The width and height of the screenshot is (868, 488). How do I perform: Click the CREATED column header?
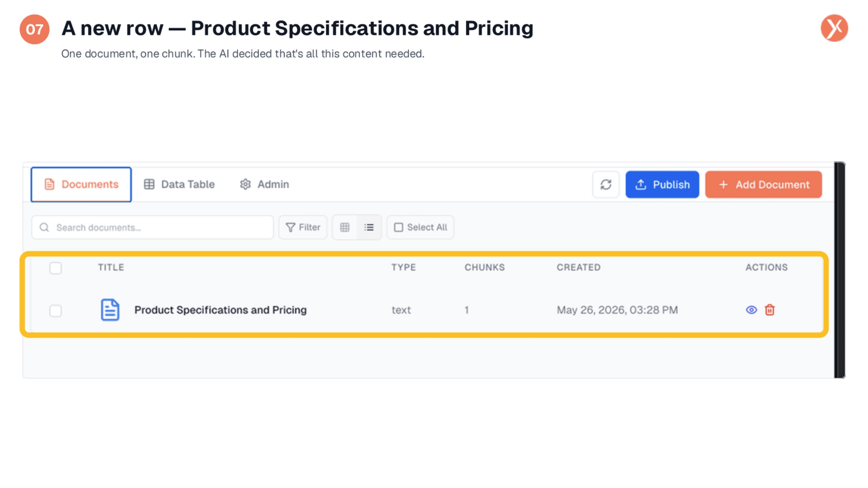point(578,267)
